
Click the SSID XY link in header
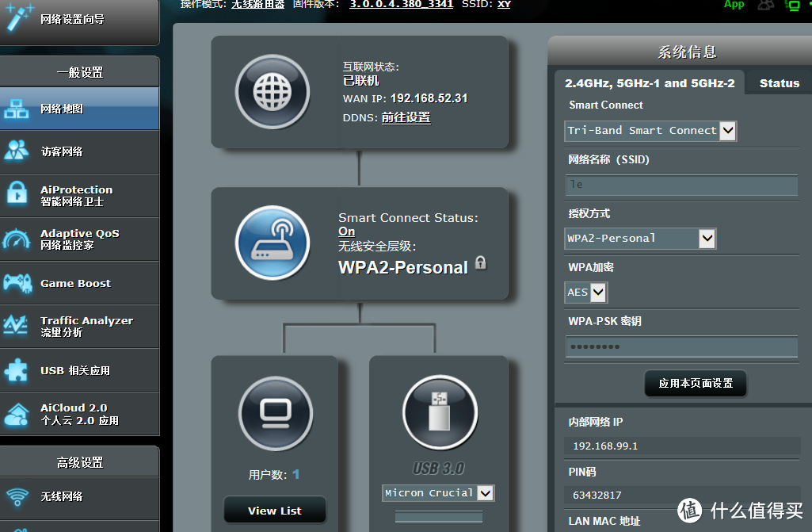504,4
